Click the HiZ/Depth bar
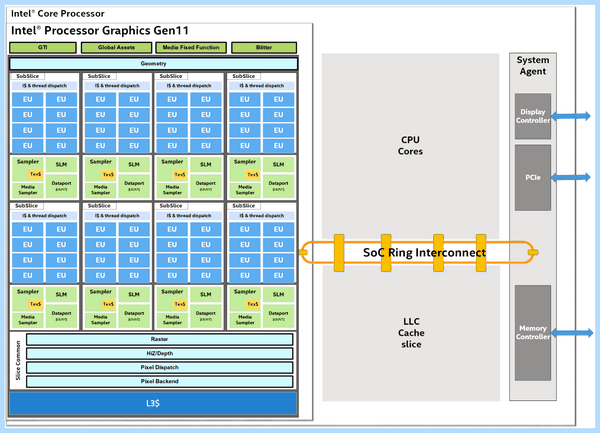Viewport: 600px width, 433px height. 160,353
